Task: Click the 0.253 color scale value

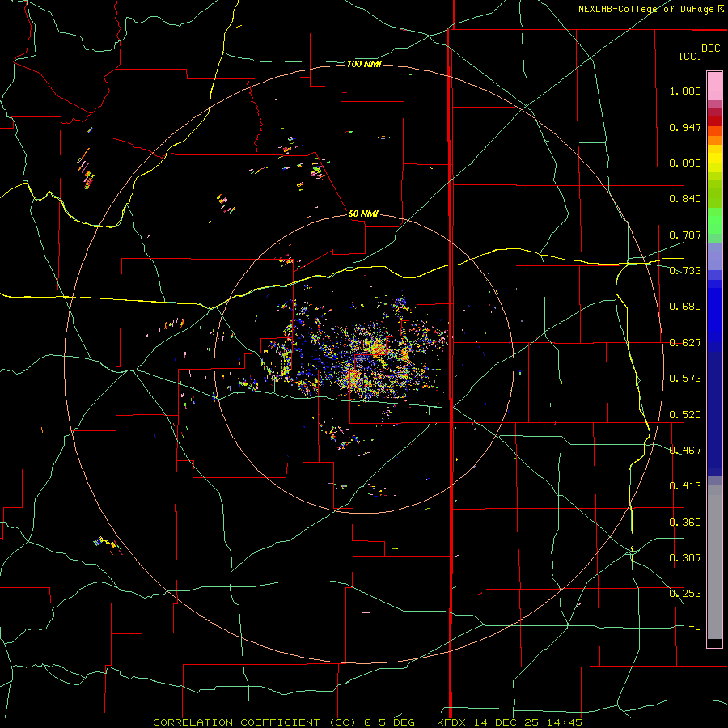Action: 685,594
